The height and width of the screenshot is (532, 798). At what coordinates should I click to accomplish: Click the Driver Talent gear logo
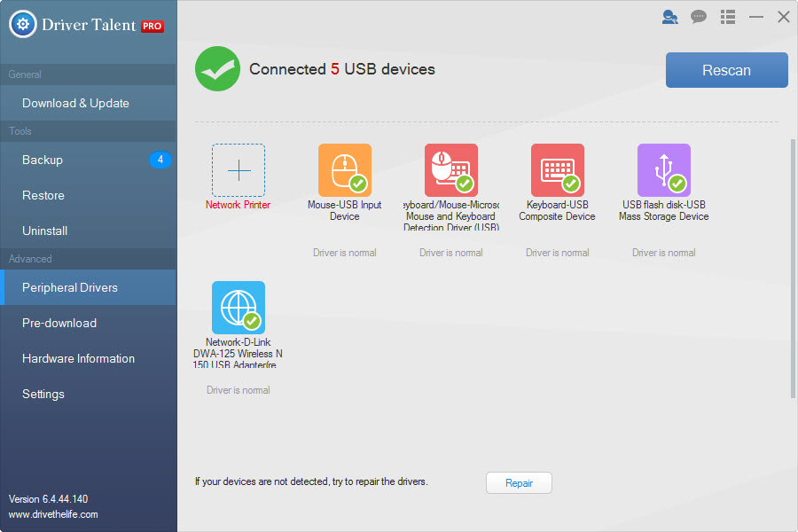pyautogui.click(x=23, y=24)
